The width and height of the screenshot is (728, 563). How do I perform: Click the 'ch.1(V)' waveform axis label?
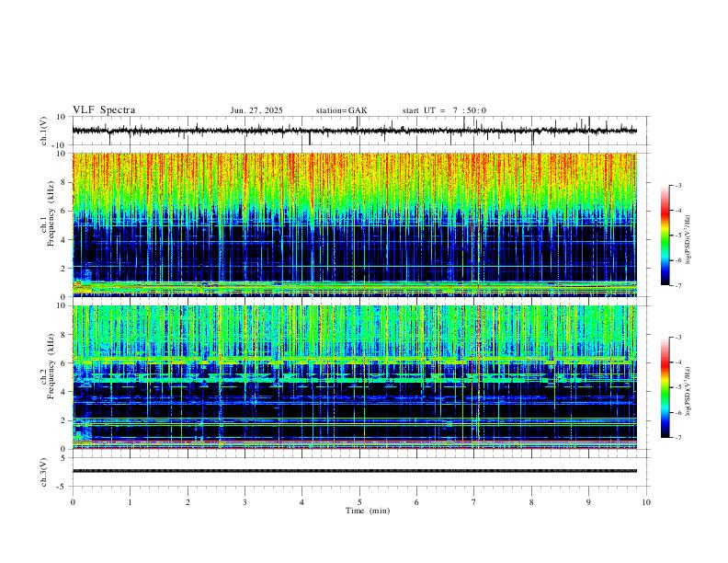(x=44, y=131)
